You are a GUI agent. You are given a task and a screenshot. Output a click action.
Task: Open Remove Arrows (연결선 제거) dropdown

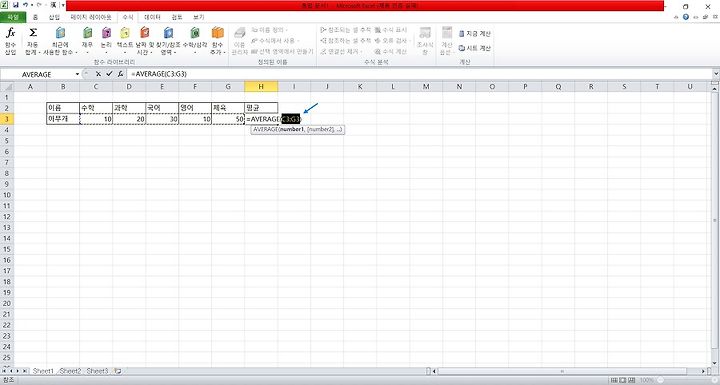[341, 51]
